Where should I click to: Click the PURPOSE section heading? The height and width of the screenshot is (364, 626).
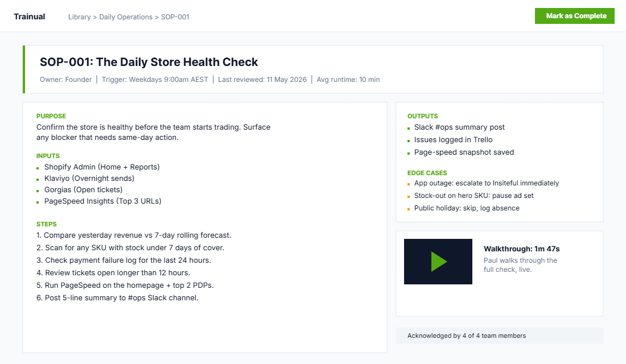51,116
